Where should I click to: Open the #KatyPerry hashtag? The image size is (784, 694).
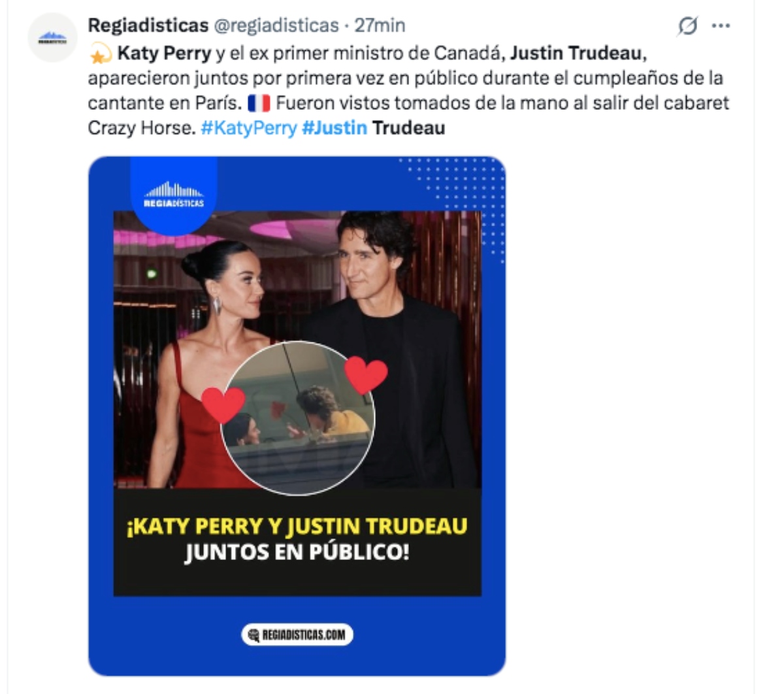click(x=248, y=127)
